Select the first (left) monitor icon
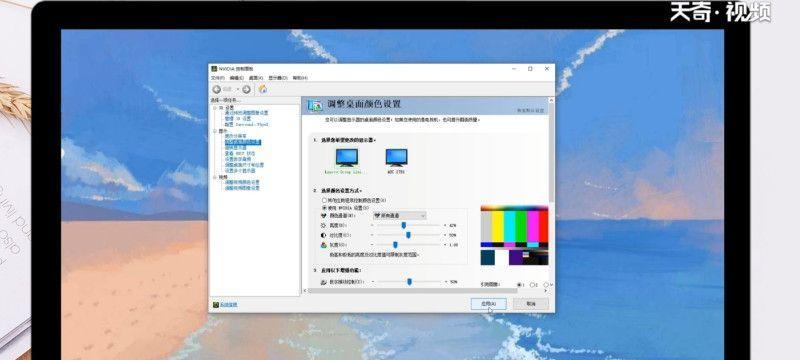Image resolution: width=800 pixels, height=360 pixels. point(347,158)
